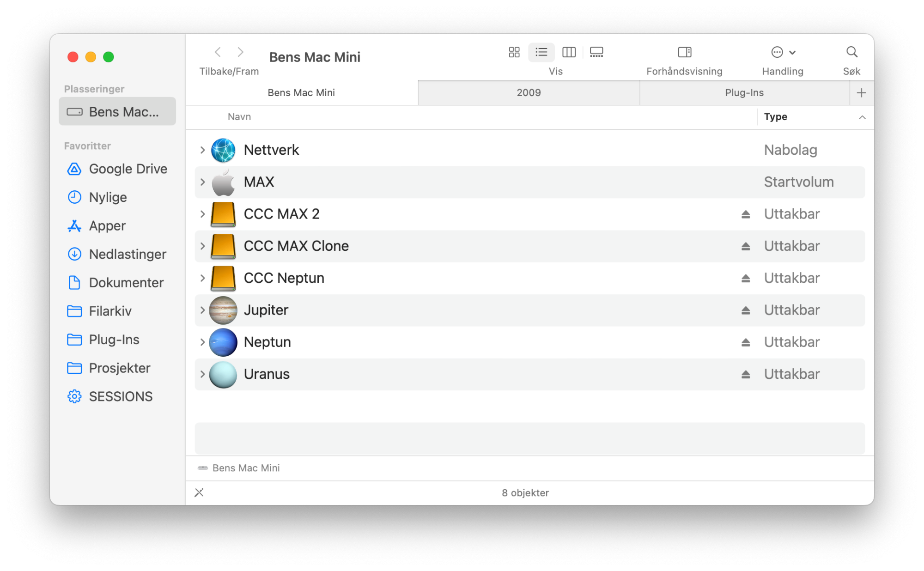Eject the Jupiter volume
The width and height of the screenshot is (924, 571).
tap(746, 310)
